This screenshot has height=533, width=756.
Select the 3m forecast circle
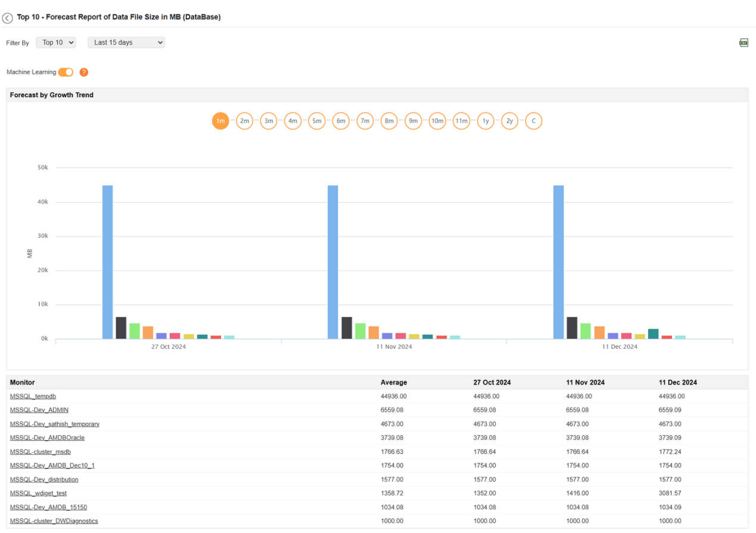pos(269,121)
